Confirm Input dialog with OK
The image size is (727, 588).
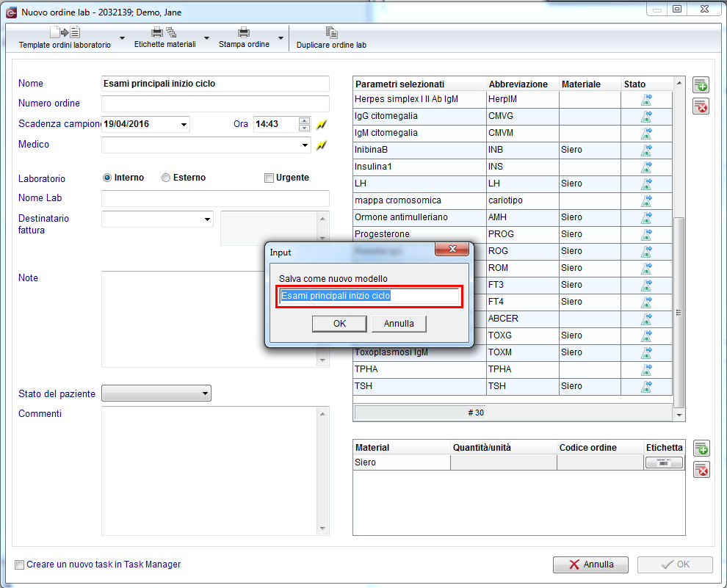[x=339, y=324]
